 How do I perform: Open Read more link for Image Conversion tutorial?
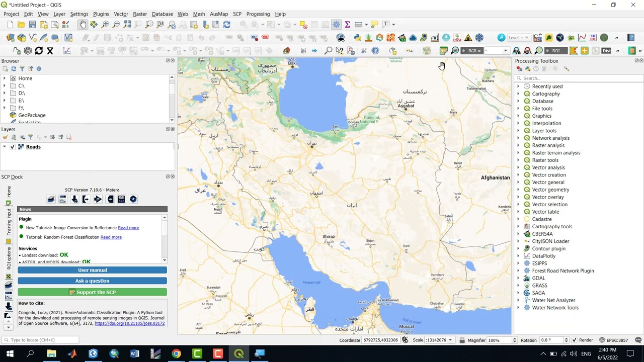(x=128, y=228)
